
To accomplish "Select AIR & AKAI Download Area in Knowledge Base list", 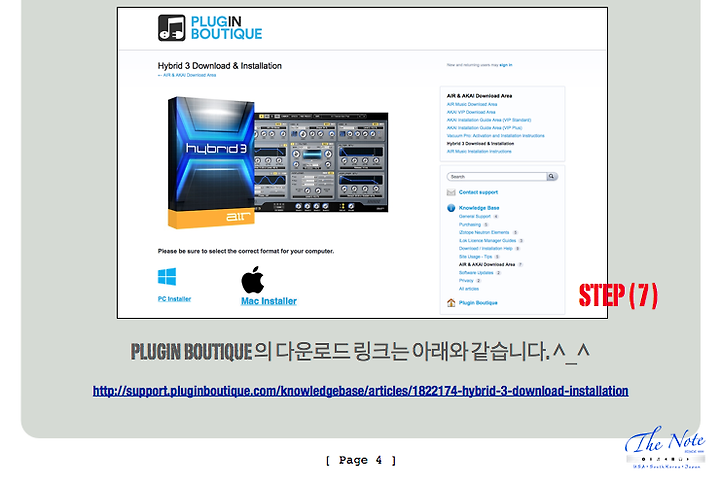I will [x=487, y=264].
